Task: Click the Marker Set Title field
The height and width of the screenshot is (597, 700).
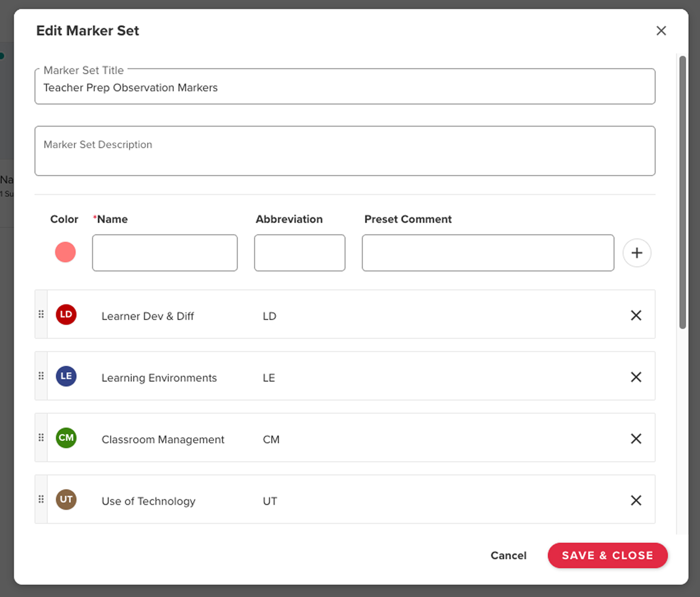Action: pos(345,87)
